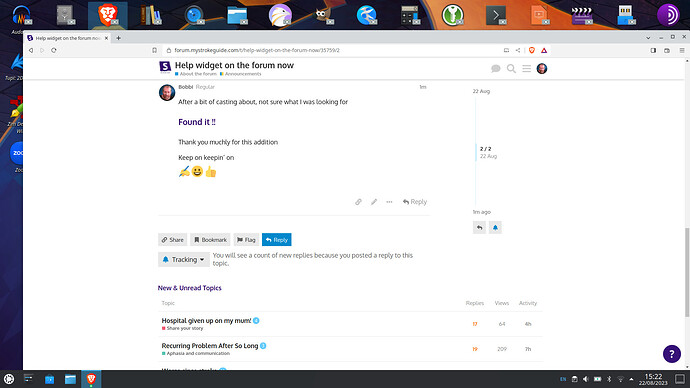Click timeline notification bell button
Viewport: 690px width, 388px height.
(x=495, y=227)
